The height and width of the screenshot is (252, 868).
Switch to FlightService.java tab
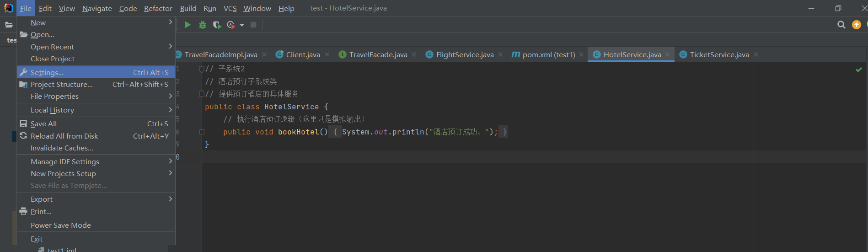pyautogui.click(x=465, y=54)
